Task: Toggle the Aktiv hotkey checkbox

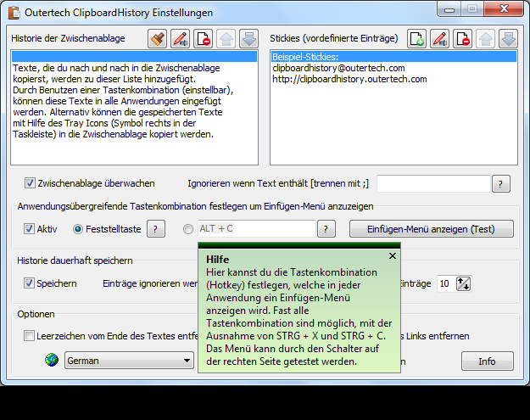Action: coord(29,229)
